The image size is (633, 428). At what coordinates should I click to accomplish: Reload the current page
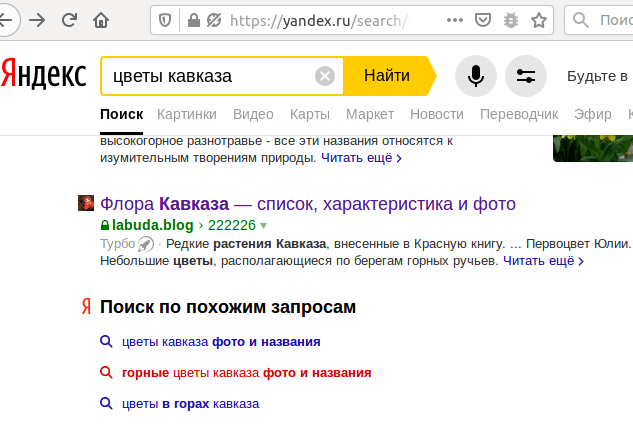point(69,20)
